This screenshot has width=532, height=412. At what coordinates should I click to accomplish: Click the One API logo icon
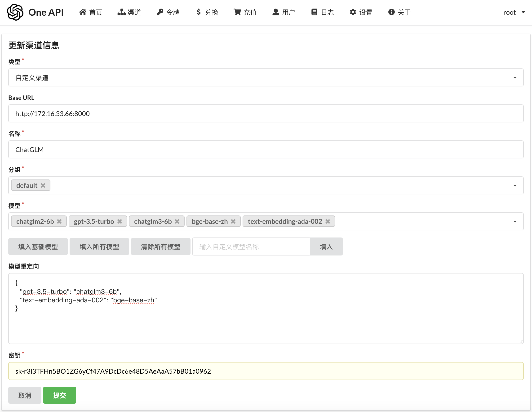point(15,12)
